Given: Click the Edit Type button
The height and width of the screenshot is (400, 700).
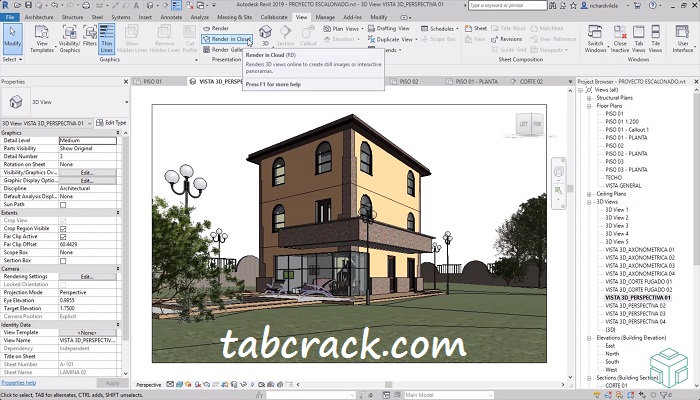Looking at the screenshot, I should pos(112,123).
